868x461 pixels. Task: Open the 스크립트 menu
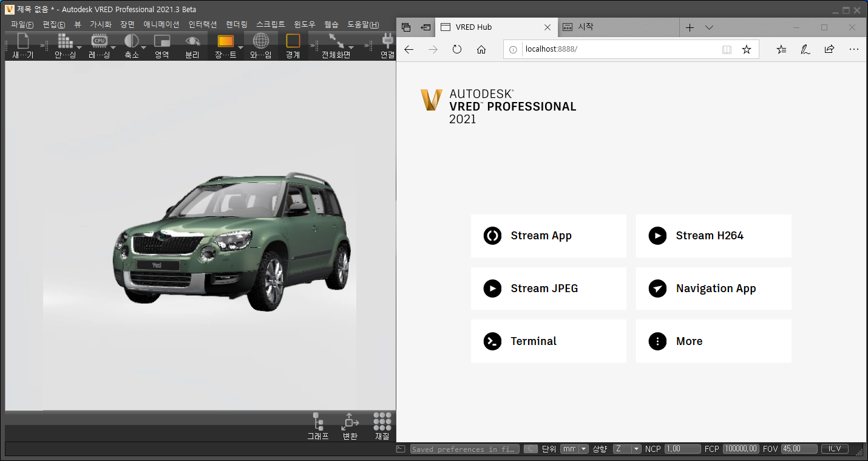pyautogui.click(x=271, y=24)
